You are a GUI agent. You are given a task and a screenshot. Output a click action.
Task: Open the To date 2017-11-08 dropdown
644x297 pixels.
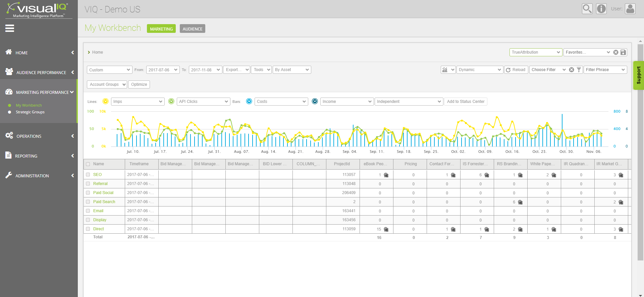pos(206,70)
